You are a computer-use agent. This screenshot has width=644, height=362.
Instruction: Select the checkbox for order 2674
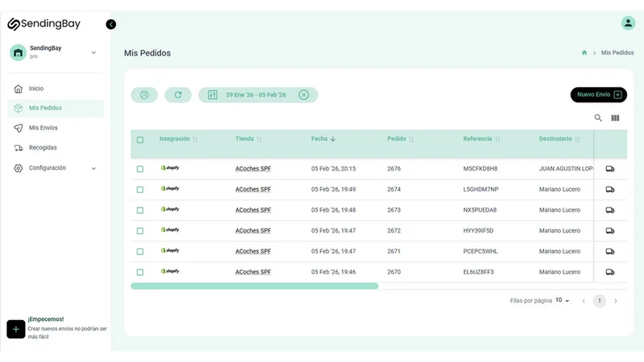click(x=140, y=190)
